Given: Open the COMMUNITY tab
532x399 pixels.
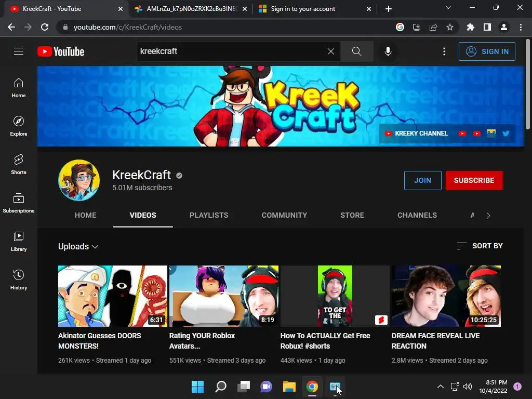Looking at the screenshot, I should point(284,215).
